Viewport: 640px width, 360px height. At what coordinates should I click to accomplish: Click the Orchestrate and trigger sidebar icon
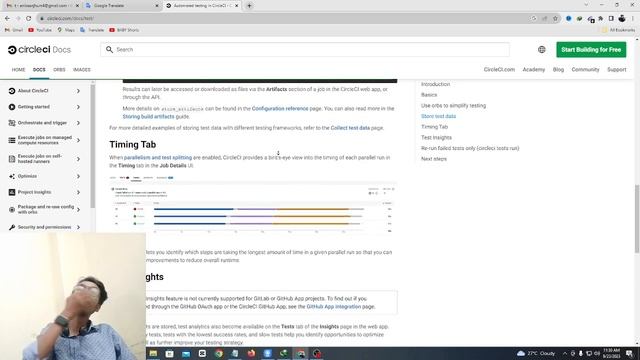[12, 122]
